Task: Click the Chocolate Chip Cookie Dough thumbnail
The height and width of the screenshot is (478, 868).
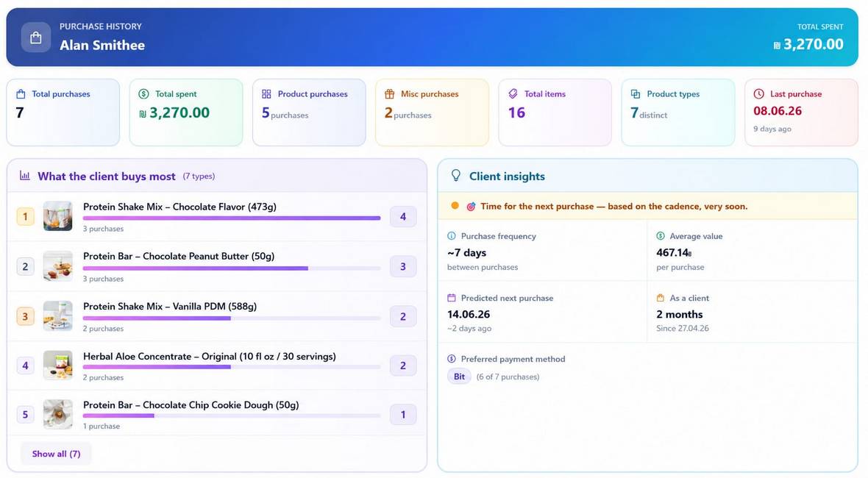Action: [57, 414]
